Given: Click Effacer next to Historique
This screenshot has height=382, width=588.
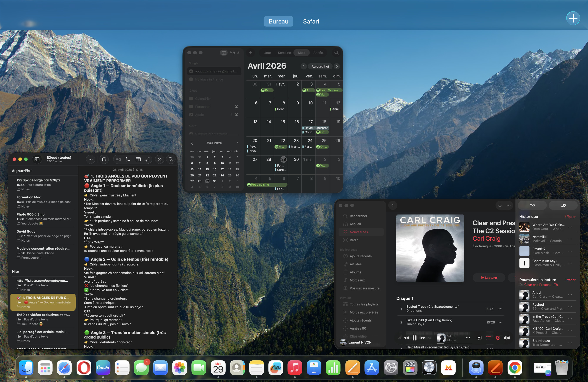Looking at the screenshot, I should (570, 217).
